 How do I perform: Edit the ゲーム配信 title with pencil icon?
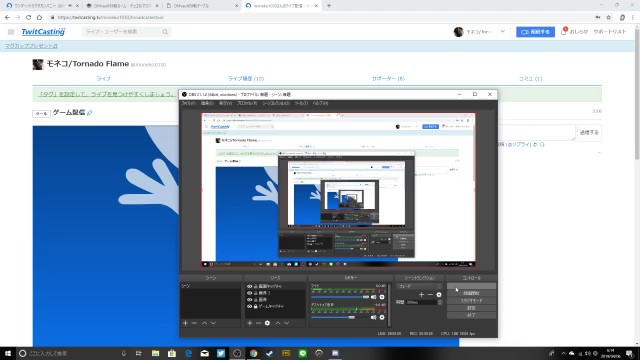click(x=90, y=113)
